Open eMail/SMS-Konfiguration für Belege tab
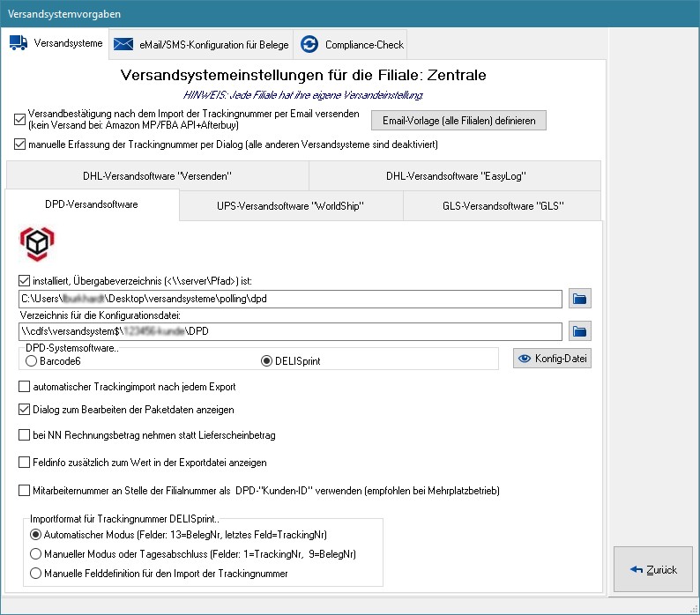The height and width of the screenshot is (615, 700). (x=201, y=45)
